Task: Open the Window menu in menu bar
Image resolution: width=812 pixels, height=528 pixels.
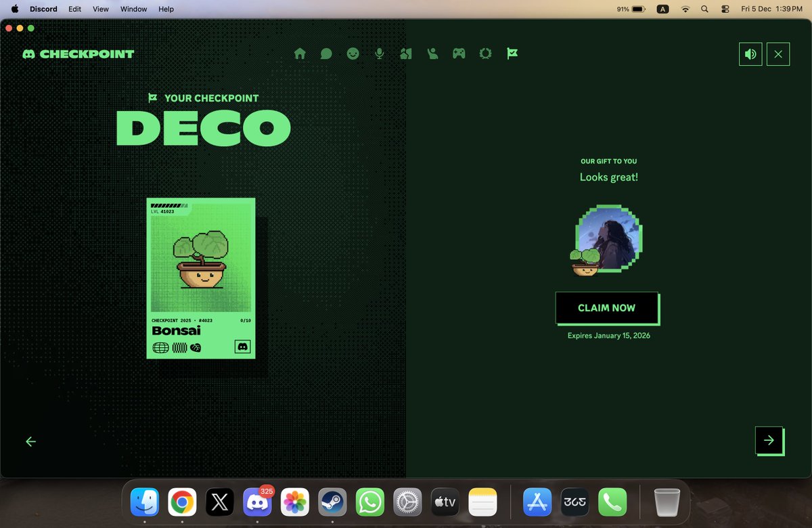Action: point(133,9)
